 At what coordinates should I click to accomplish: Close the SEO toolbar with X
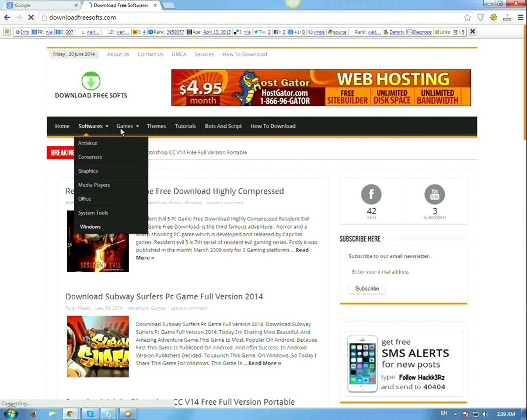[x=472, y=32]
